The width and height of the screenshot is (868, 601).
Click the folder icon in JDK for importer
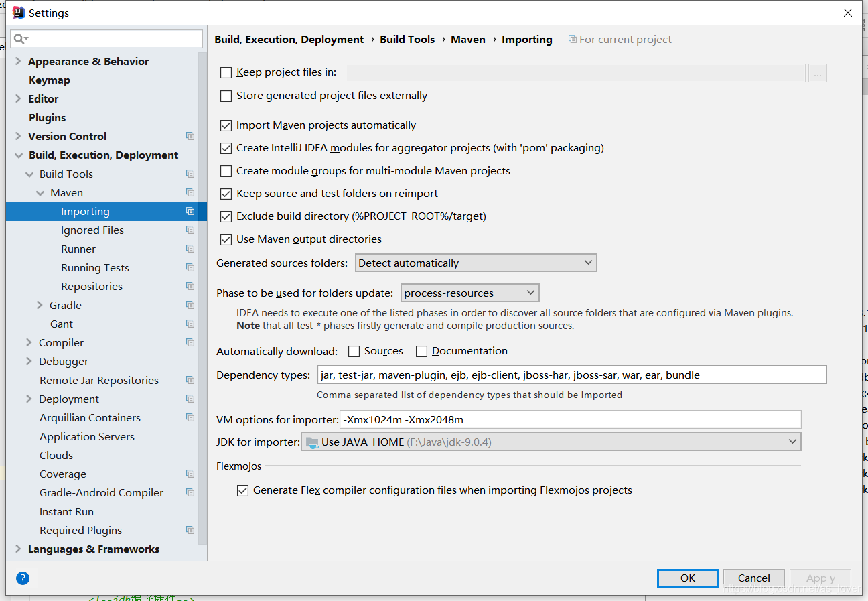[x=312, y=442]
